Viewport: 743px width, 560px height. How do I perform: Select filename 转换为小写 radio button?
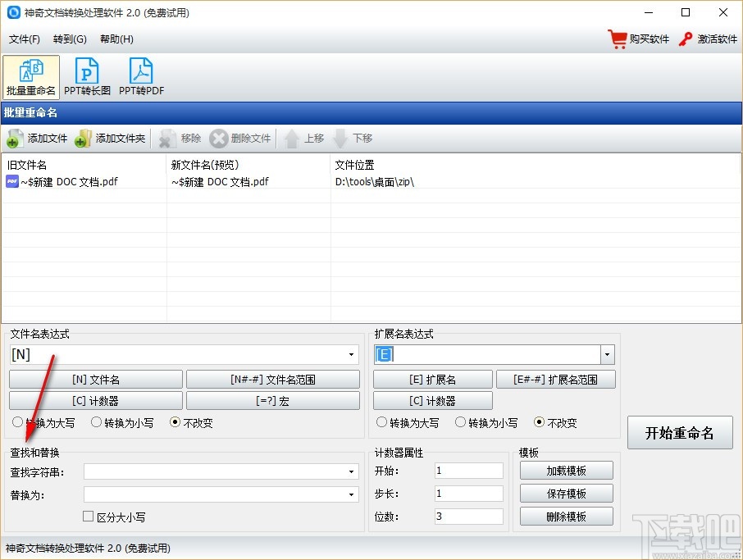point(96,422)
